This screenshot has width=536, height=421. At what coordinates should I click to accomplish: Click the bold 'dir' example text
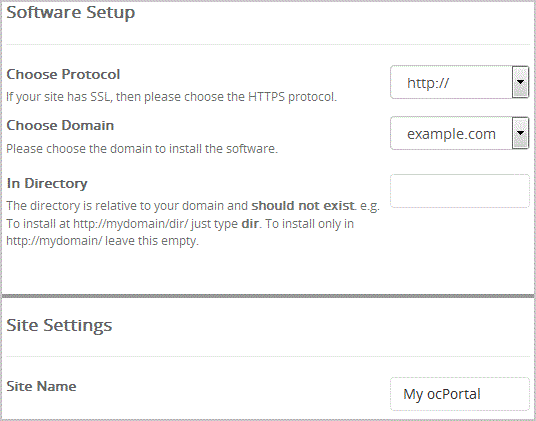click(x=250, y=224)
